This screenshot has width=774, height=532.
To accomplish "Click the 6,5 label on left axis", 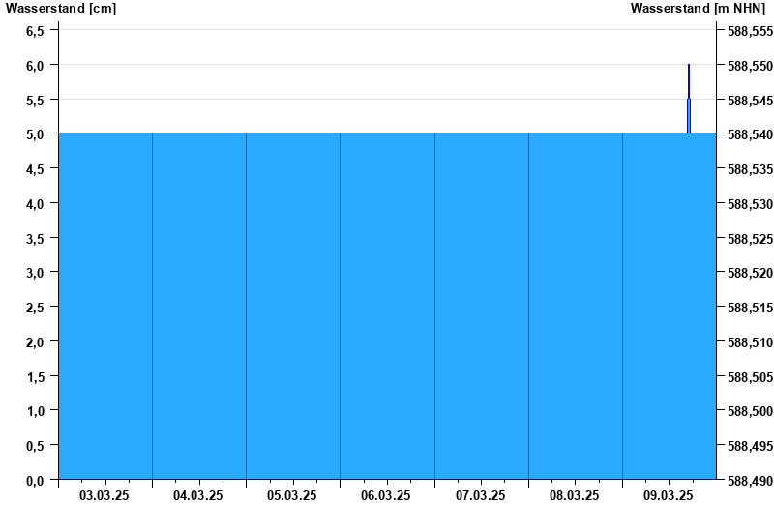I will click(34, 30).
